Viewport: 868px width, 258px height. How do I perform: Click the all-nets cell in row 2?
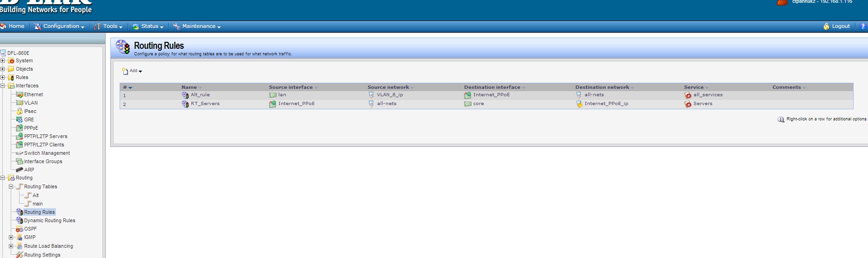387,104
